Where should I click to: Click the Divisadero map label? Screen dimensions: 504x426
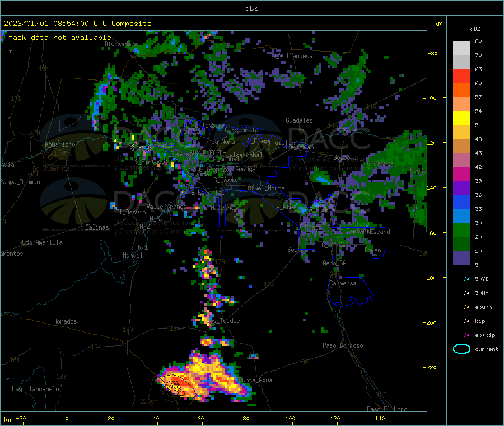tap(121, 44)
